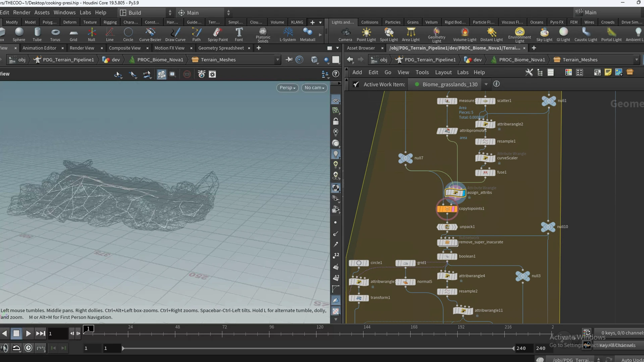Viewport: 644px width, 362px height.
Task: Click the PROC_Biome_Nova1 path in viewport
Action: (x=160, y=60)
